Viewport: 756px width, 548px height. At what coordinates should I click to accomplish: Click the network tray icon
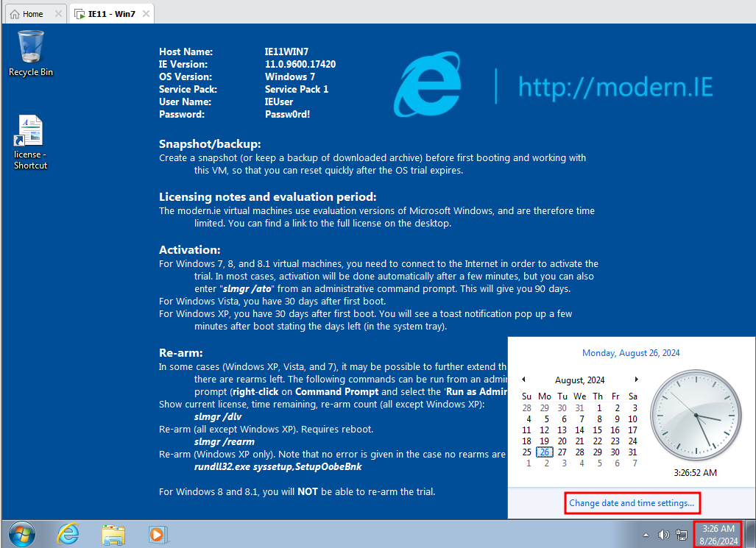[682, 535]
